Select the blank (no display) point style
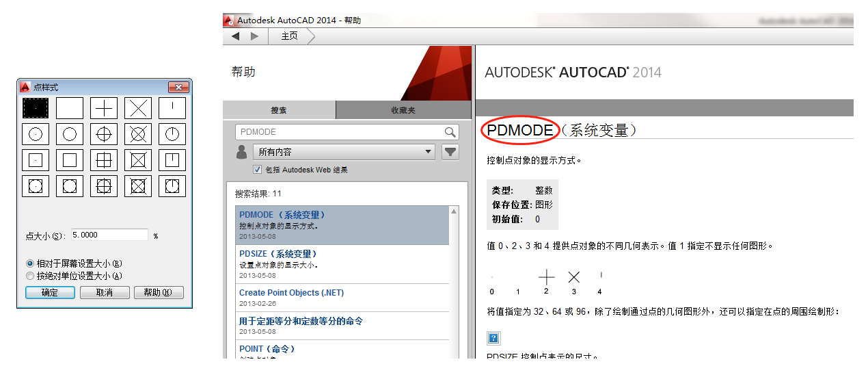 (x=70, y=108)
